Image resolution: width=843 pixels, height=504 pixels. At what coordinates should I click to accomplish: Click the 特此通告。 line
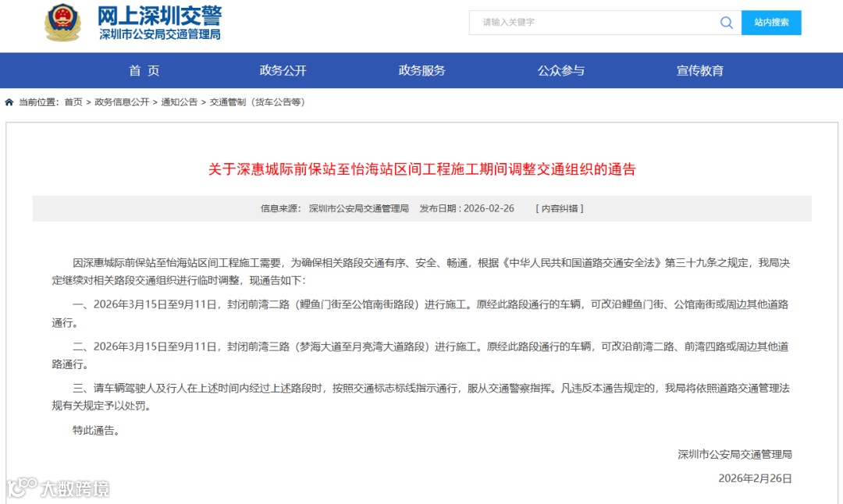pos(96,431)
